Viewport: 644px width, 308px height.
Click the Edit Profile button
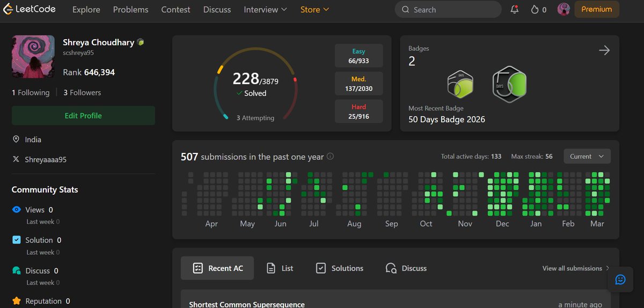point(83,115)
